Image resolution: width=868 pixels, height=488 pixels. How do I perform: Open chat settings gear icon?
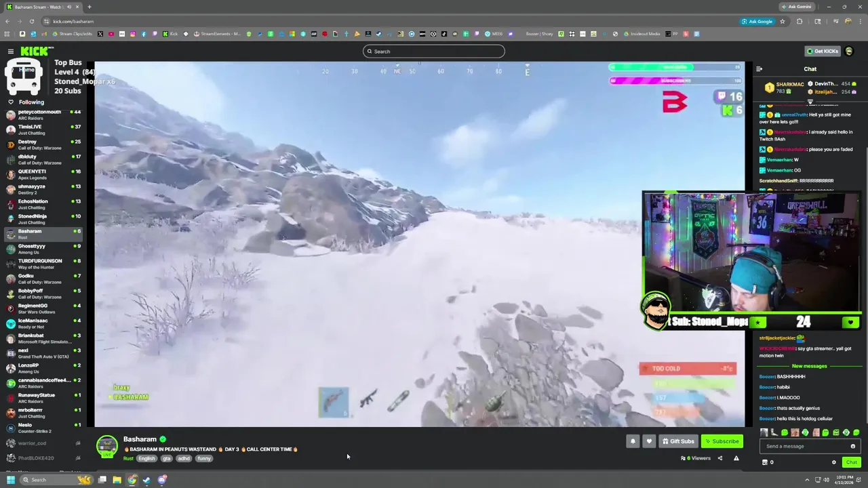click(x=834, y=462)
